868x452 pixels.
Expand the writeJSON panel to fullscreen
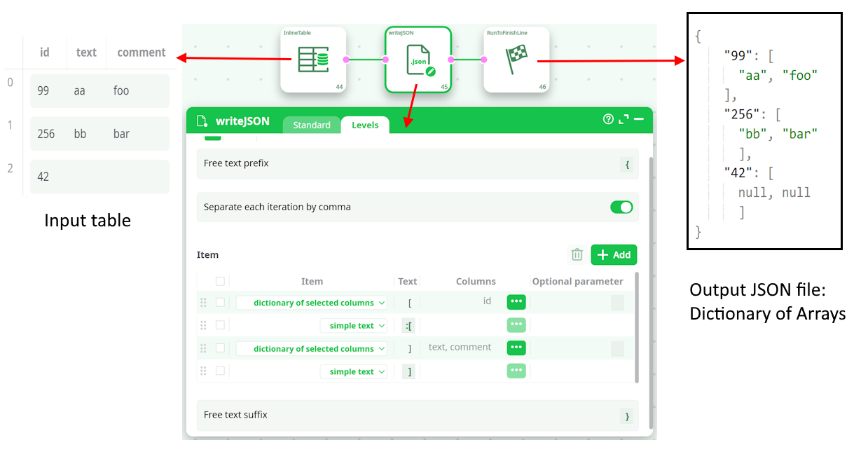(x=624, y=119)
